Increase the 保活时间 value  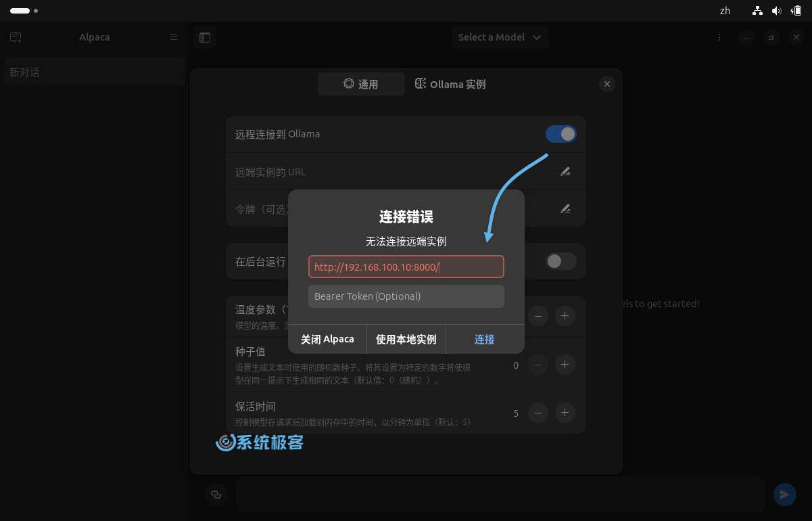565,413
